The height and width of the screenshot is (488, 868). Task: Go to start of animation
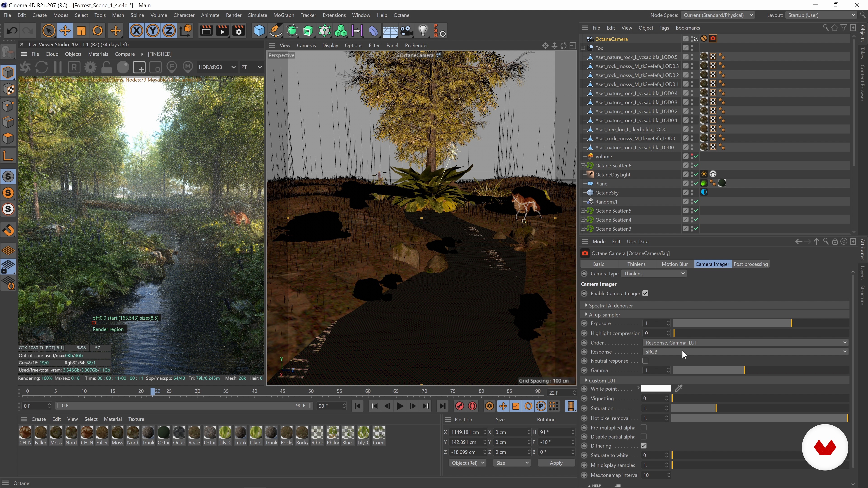tap(358, 406)
